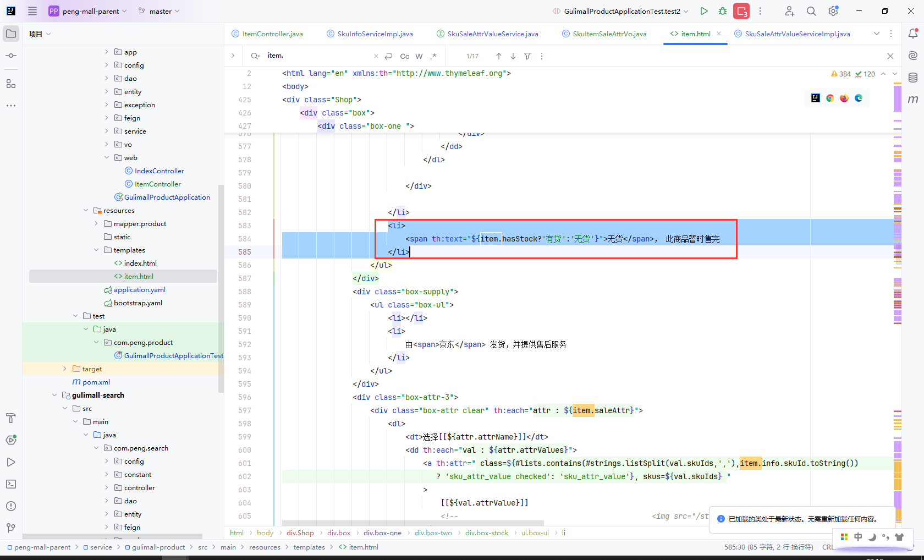This screenshot has width=924, height=560.
Task: Open the Database tool window
Action: 913,78
